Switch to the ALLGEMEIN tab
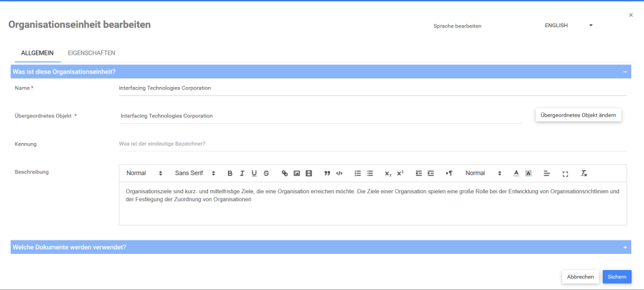 (37, 53)
